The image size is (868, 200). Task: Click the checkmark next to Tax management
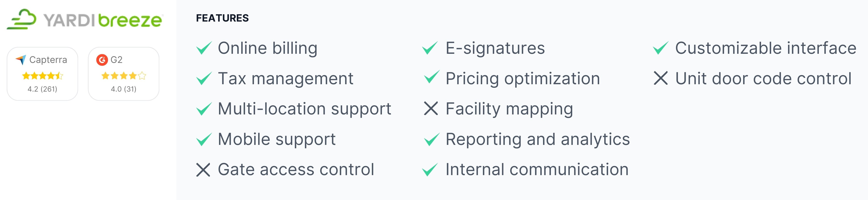coord(204,78)
